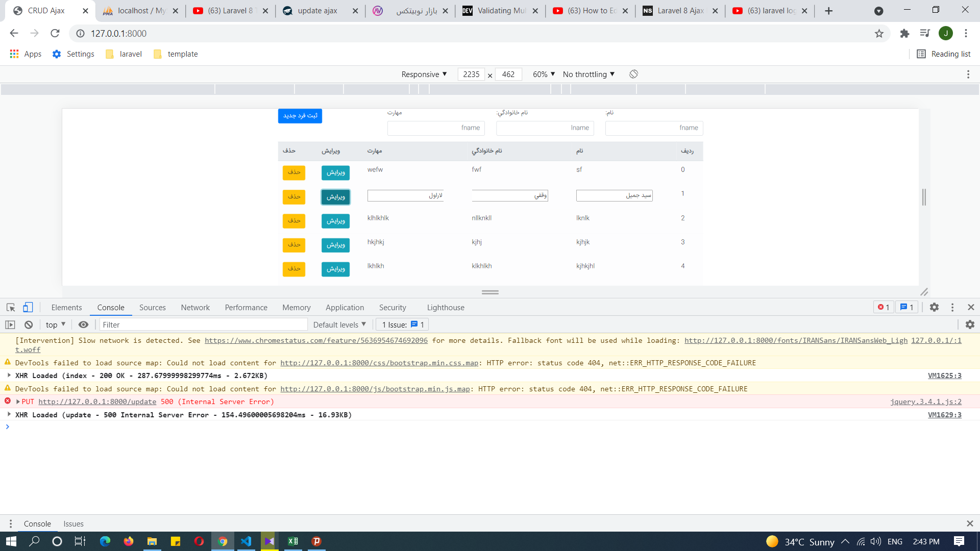Open Chrome extensions puzzle icon

tap(904, 34)
